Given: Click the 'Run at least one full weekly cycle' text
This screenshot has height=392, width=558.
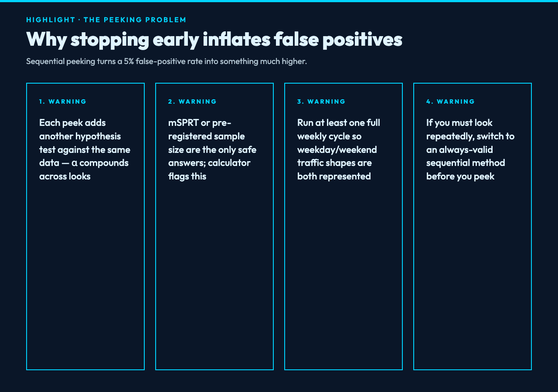Looking at the screenshot, I should coord(339,129).
